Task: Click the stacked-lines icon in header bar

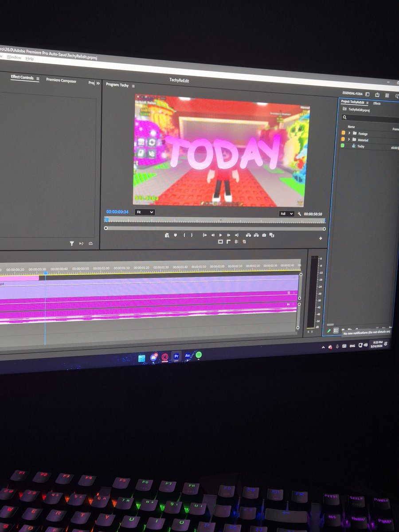Action: tap(387, 95)
